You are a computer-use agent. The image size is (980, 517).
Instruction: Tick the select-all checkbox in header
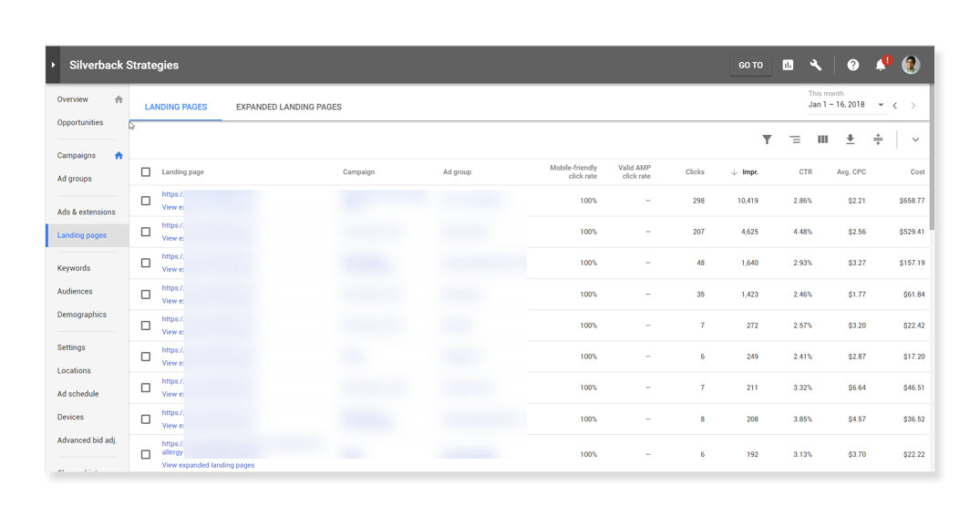146,172
